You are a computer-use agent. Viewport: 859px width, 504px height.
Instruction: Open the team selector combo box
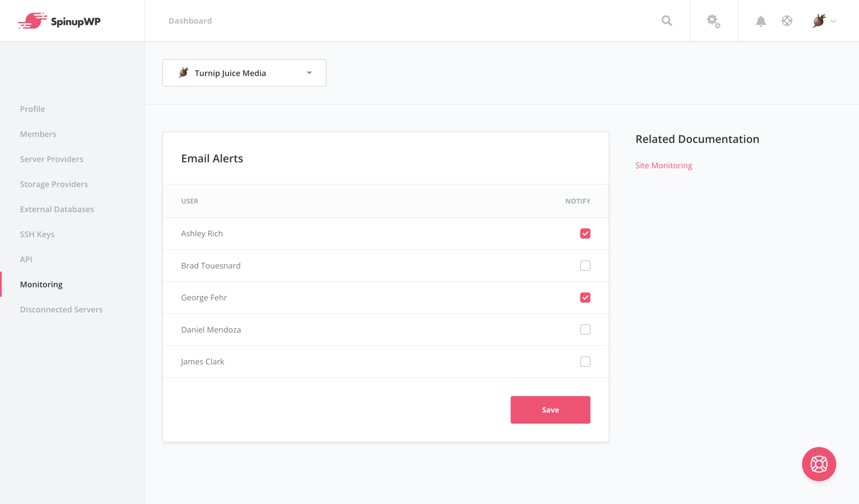[244, 73]
